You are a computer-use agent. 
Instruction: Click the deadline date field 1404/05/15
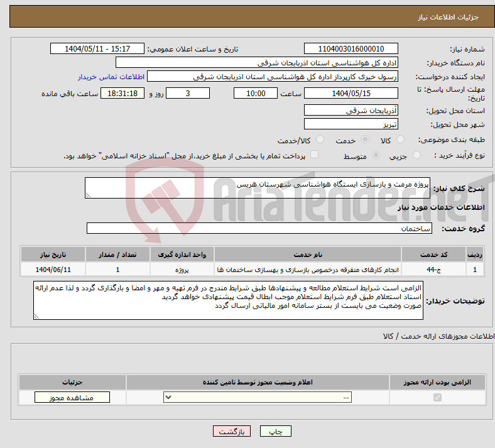click(x=351, y=94)
